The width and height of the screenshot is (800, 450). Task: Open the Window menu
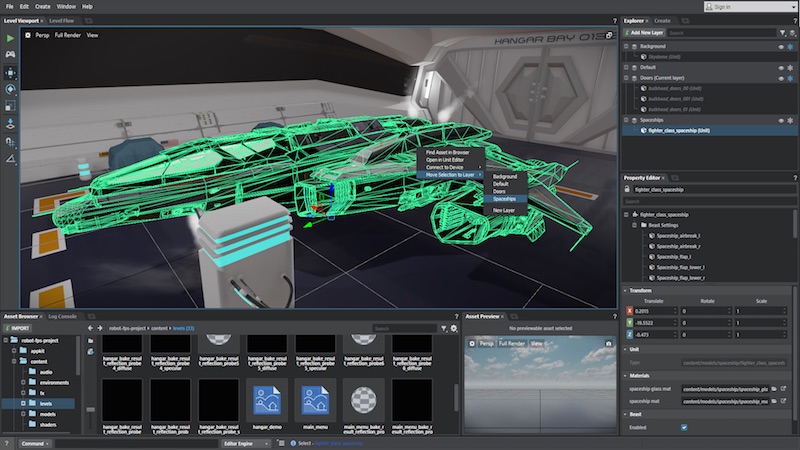[66, 7]
